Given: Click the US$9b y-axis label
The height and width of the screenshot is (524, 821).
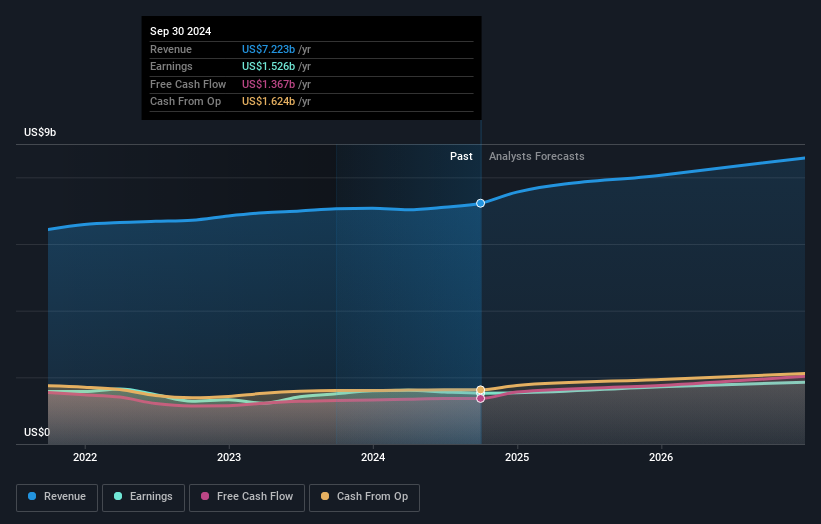Looking at the screenshot, I should coord(40,132).
